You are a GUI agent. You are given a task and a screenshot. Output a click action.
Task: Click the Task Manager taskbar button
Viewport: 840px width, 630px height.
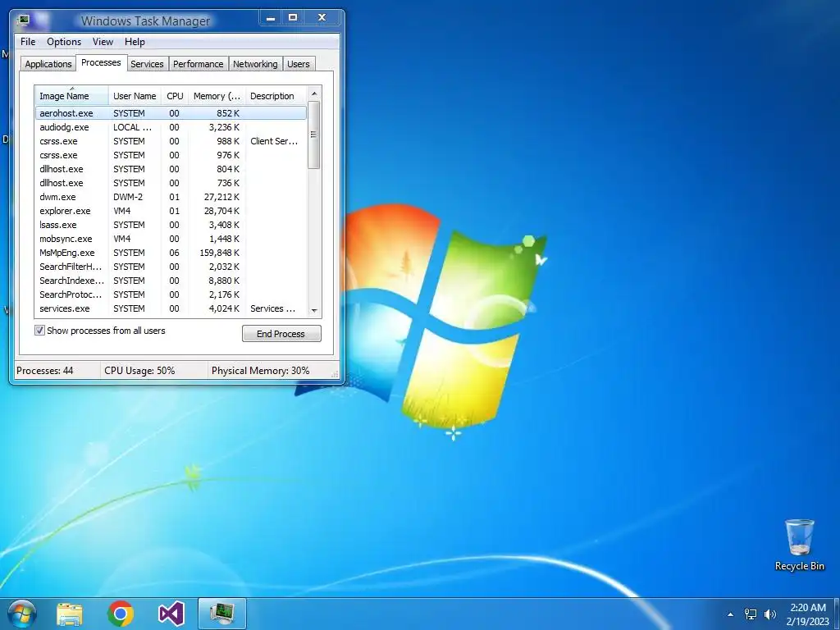pos(222,614)
